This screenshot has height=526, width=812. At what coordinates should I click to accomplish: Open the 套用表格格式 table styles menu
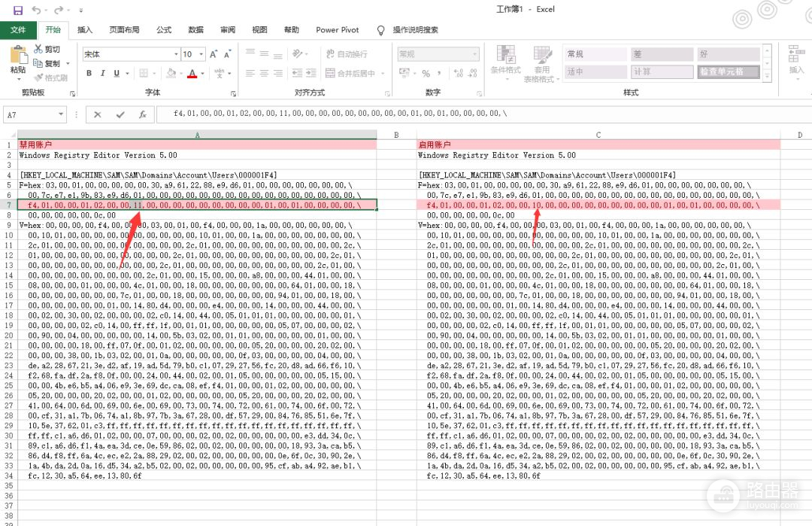coord(541,64)
